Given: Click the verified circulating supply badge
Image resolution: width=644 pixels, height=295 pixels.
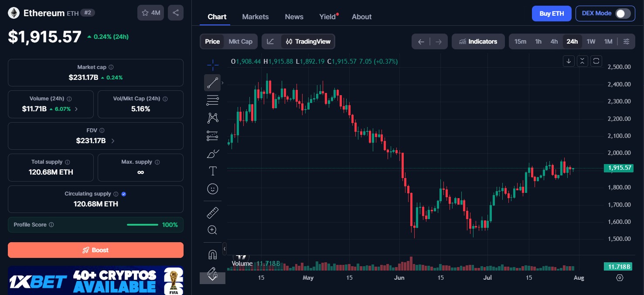Looking at the screenshot, I should [124, 194].
